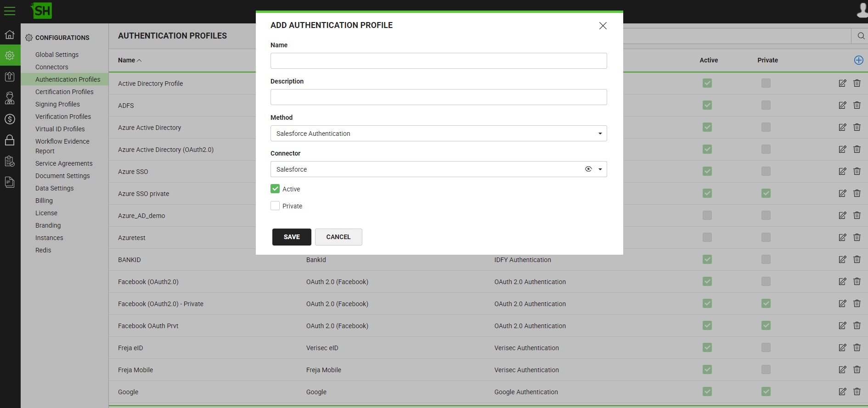The height and width of the screenshot is (408, 868).
Task: Click the search magnifier icon
Action: 861,36
